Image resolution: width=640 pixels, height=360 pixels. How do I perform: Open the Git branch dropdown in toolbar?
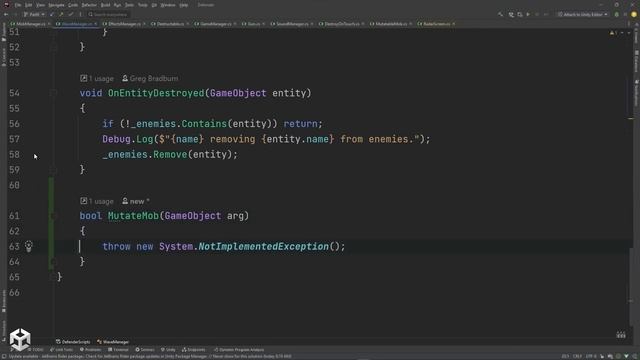click(x=34, y=14)
